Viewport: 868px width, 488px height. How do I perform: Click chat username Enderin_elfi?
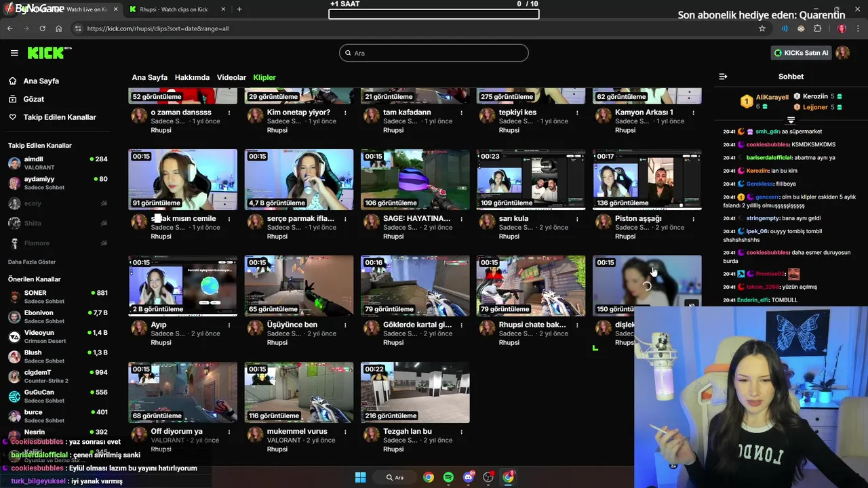point(753,300)
